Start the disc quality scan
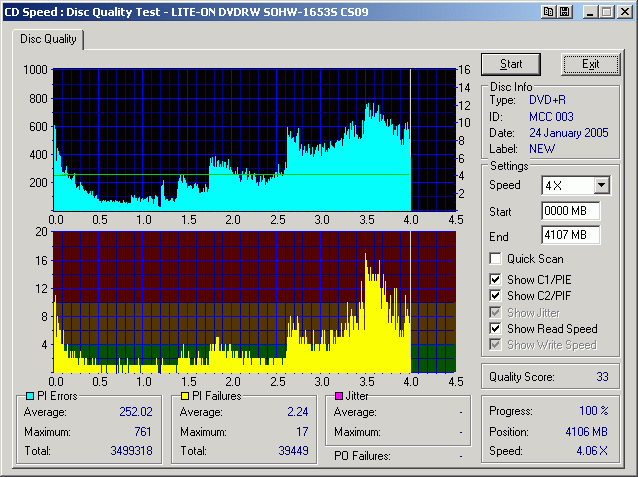The width and height of the screenshot is (638, 477). click(511, 64)
